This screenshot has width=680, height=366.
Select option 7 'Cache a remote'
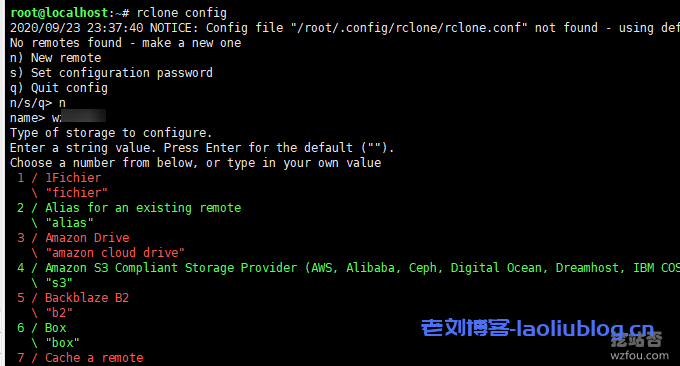pos(80,358)
